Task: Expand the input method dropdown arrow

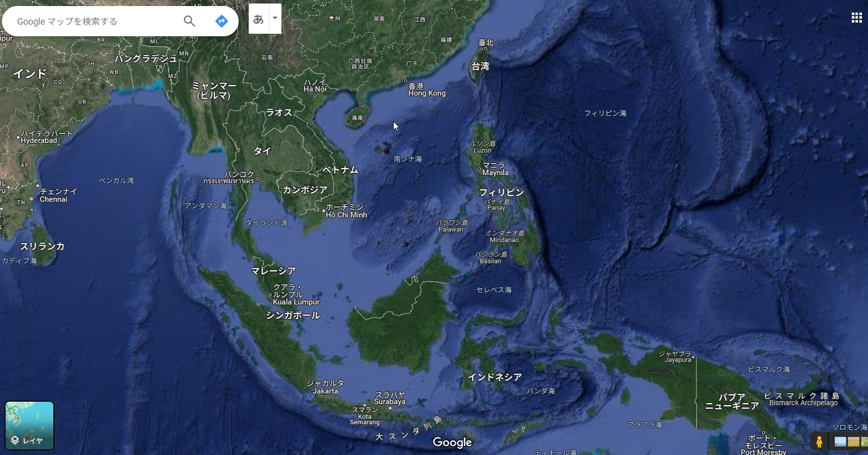Action: coord(275,18)
